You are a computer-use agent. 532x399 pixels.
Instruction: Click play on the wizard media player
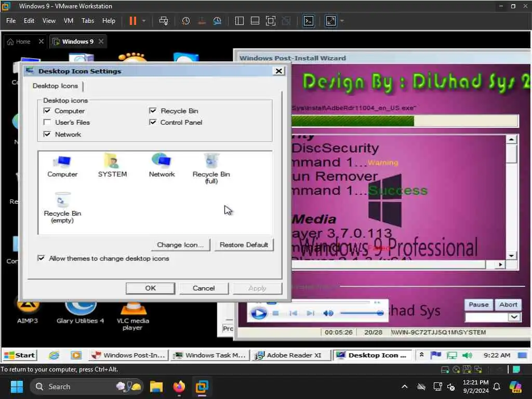(x=259, y=313)
